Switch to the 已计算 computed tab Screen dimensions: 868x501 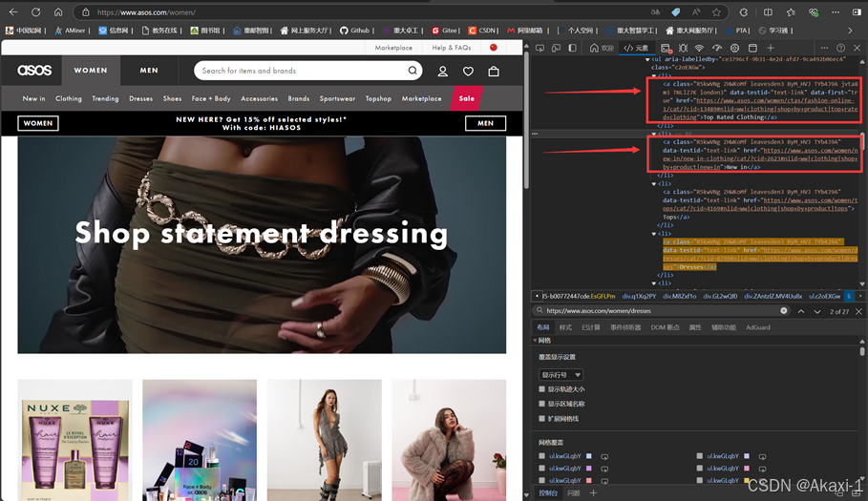591,327
